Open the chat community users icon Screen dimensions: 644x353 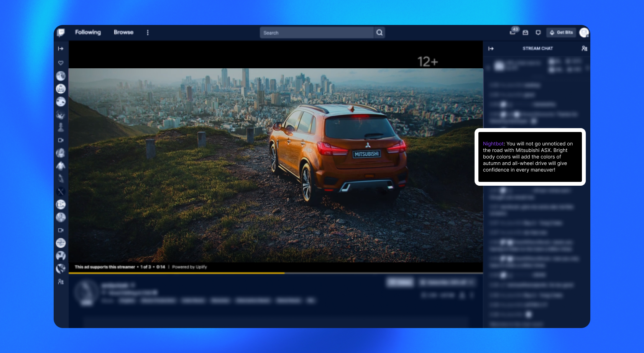tap(584, 48)
